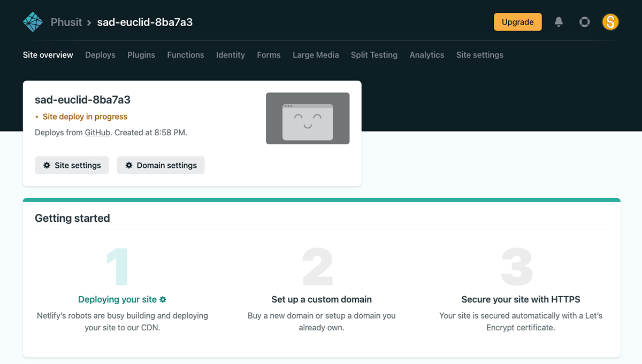Click the Upgrade button

[x=517, y=21]
